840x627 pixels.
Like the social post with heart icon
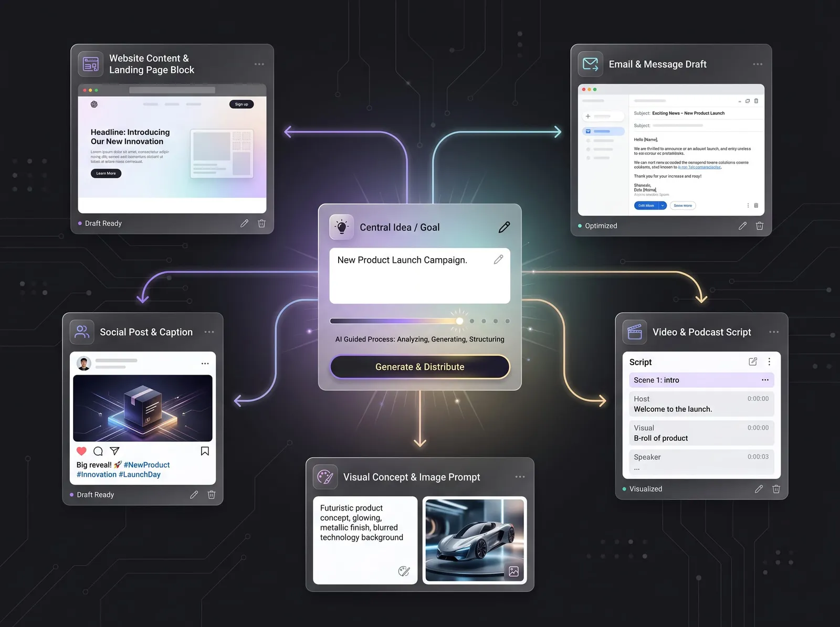pyautogui.click(x=81, y=451)
